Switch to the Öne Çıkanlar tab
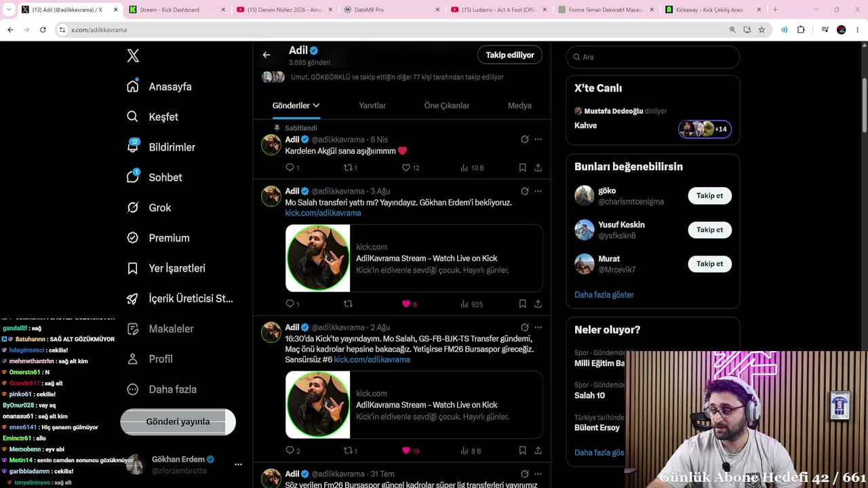Screen dimensions: 868x488 point(447,105)
